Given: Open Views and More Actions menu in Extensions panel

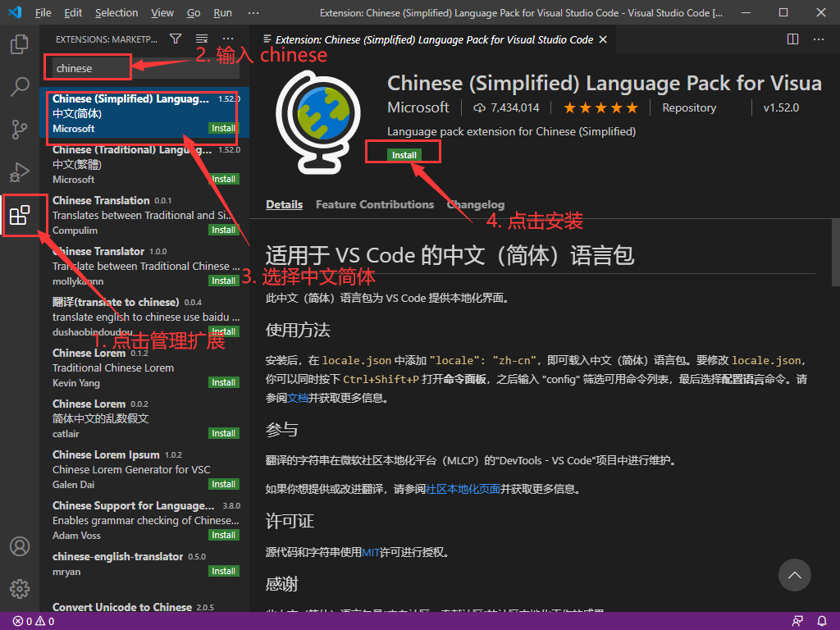Looking at the screenshot, I should [x=227, y=39].
